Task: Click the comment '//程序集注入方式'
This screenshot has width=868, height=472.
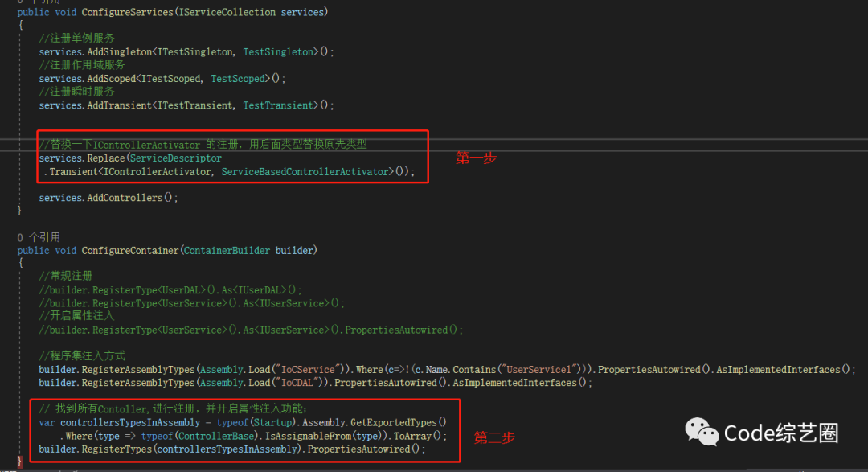Action: point(82,355)
